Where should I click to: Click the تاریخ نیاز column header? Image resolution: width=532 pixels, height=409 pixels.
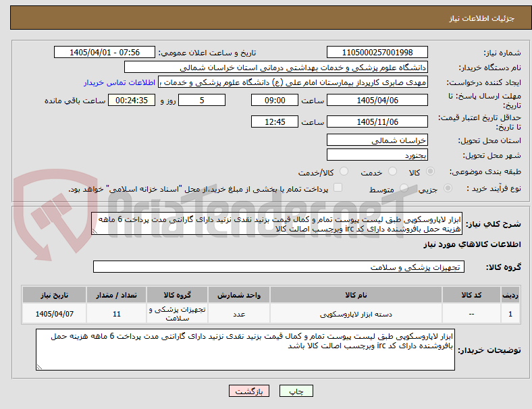(54, 295)
